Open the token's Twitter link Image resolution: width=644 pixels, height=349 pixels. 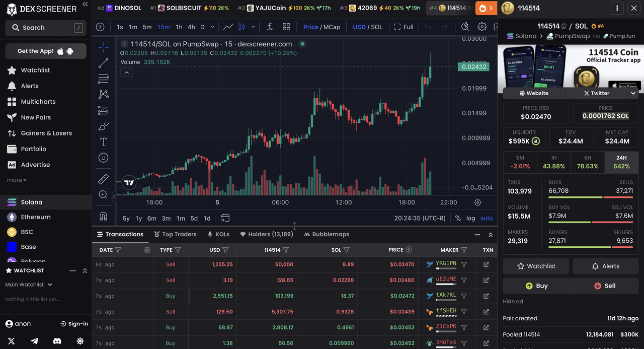point(596,93)
